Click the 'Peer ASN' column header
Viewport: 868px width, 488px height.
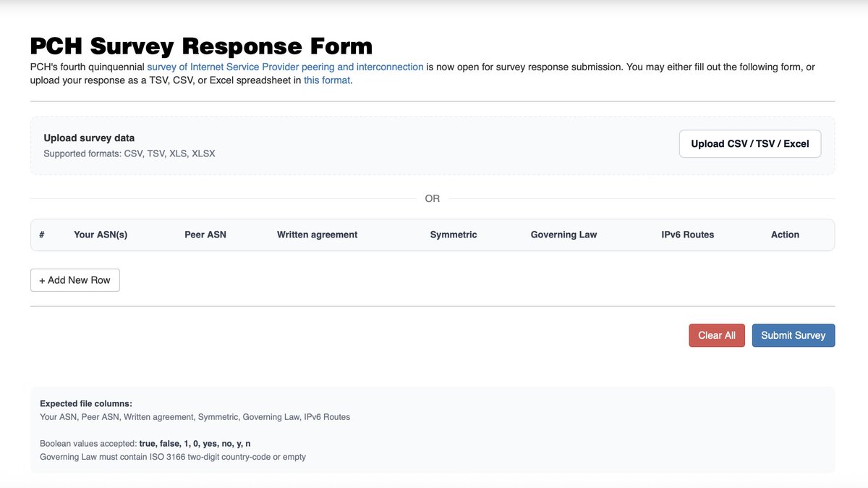pos(205,235)
